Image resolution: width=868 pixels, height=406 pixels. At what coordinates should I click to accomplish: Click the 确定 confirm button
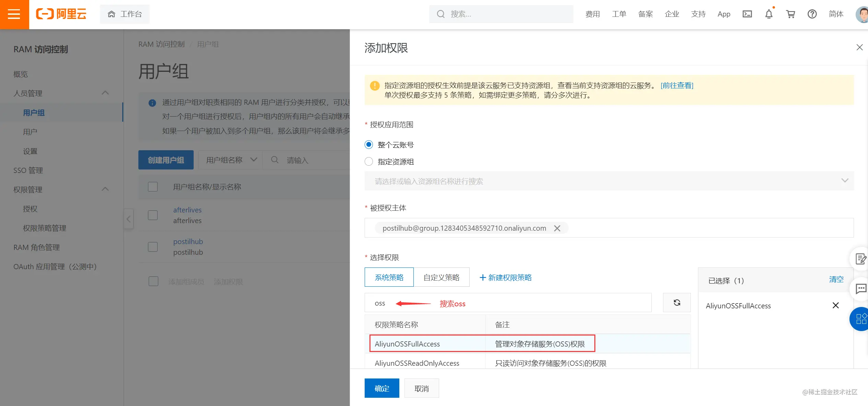pos(382,388)
